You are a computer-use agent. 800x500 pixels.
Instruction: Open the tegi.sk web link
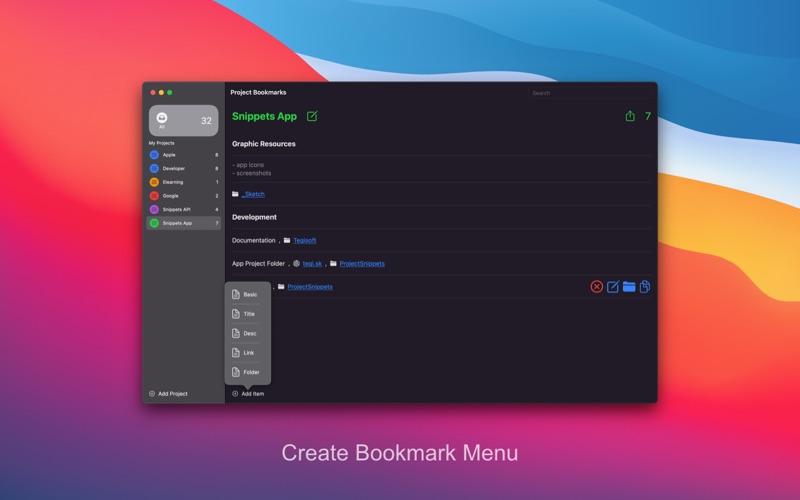(312, 264)
